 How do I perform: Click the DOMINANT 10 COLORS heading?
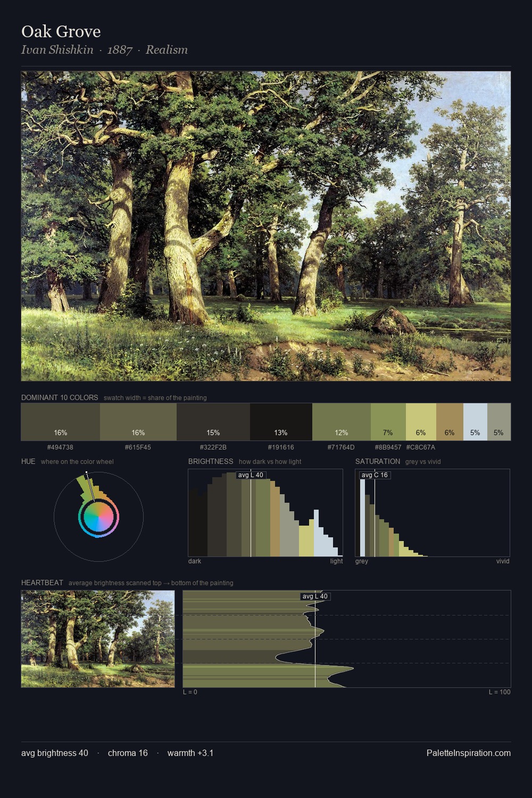(x=60, y=397)
